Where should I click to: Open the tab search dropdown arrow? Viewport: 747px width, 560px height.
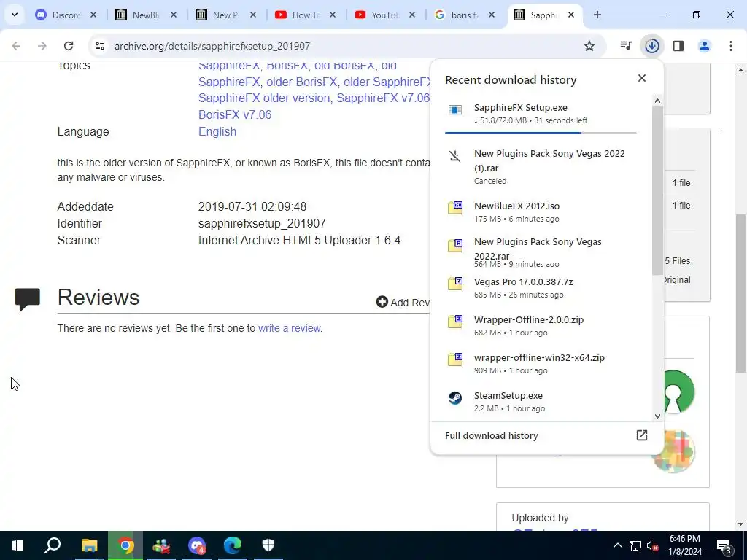pos(15,15)
